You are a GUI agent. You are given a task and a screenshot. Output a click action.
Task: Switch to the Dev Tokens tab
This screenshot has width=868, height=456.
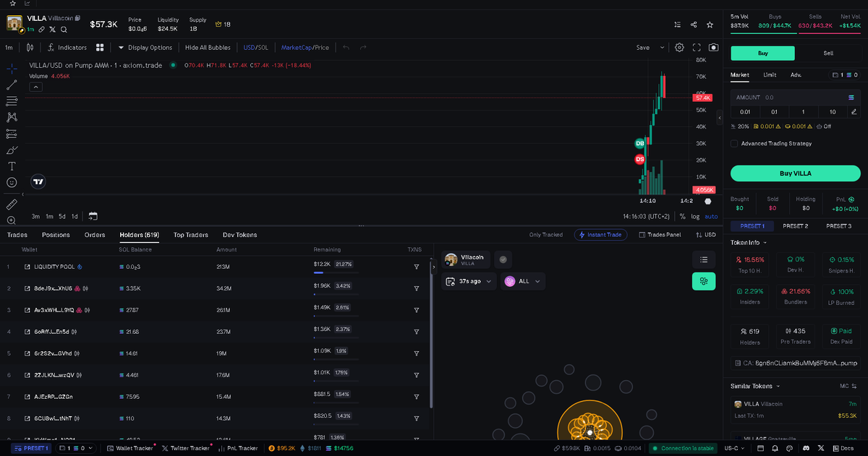[x=239, y=235]
